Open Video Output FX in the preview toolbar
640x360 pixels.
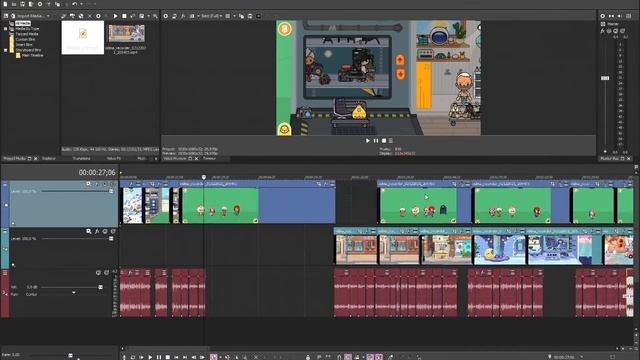(x=183, y=16)
